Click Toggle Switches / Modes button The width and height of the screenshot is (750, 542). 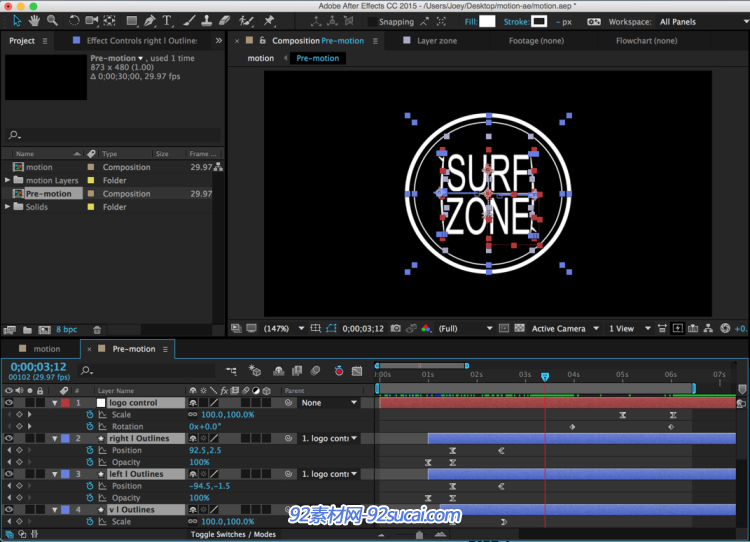(x=233, y=534)
